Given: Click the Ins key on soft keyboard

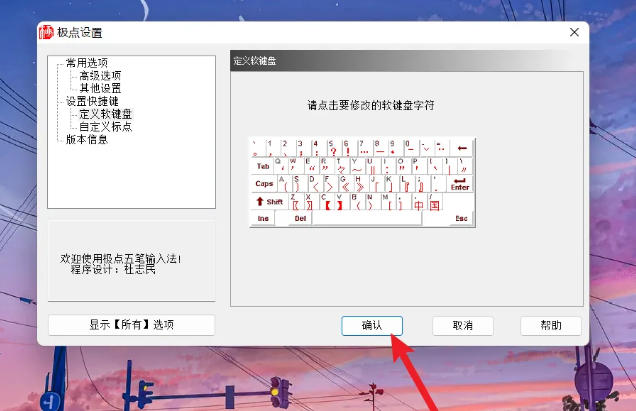Looking at the screenshot, I should (264, 218).
